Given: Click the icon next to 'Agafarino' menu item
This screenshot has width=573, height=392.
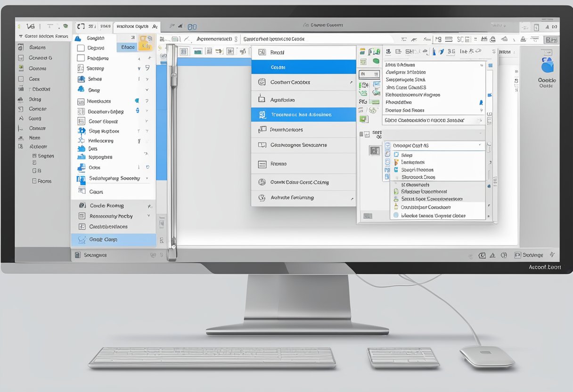Looking at the screenshot, I should (262, 99).
